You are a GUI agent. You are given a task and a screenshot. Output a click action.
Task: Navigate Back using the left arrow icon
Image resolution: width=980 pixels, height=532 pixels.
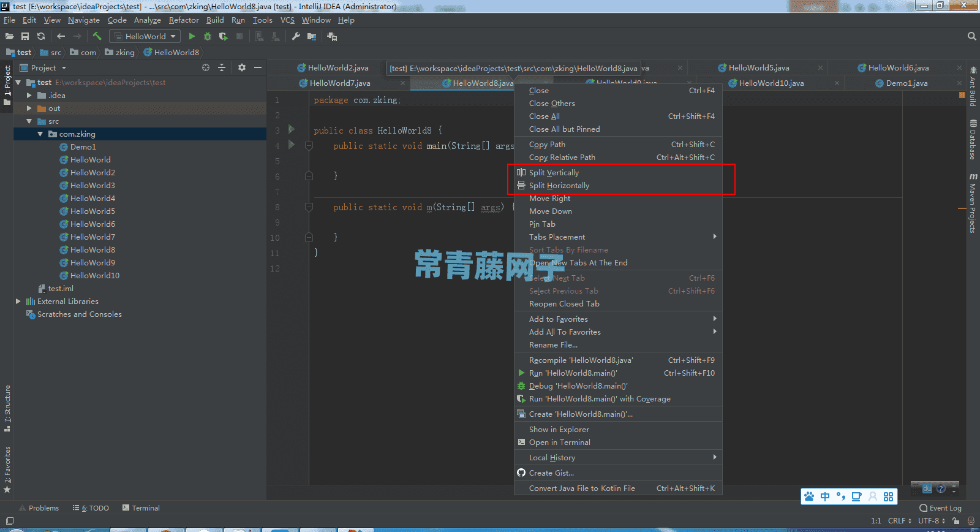[x=61, y=37]
